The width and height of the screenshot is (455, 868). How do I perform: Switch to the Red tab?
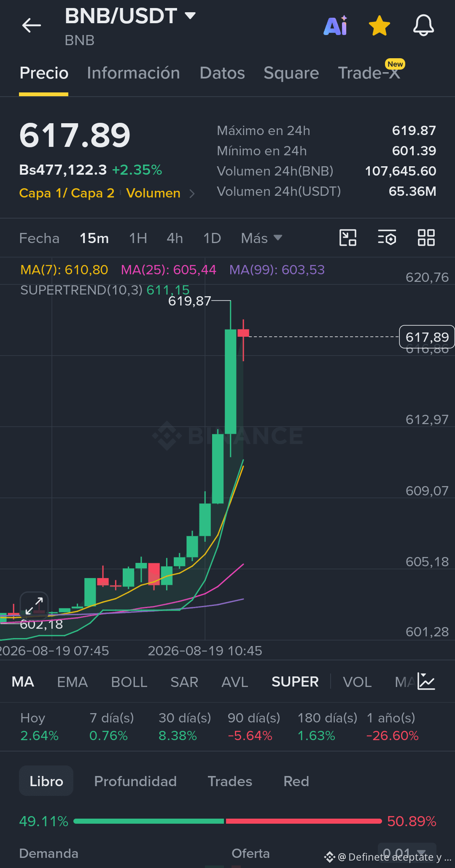click(296, 781)
